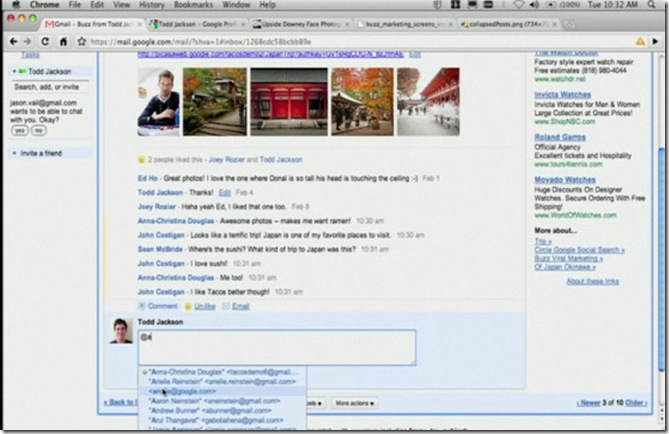Click the yellow Un-like icon
The width and height of the screenshot is (669, 434).
click(x=188, y=306)
